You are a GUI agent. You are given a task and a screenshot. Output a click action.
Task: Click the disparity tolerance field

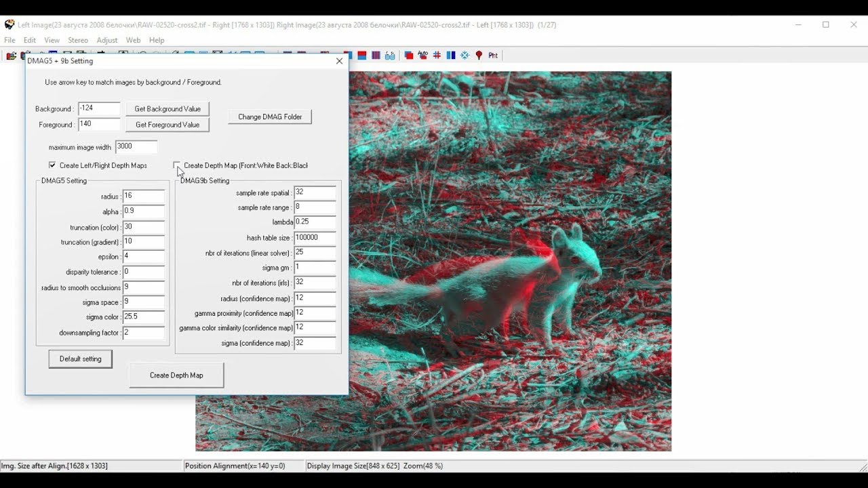pos(144,272)
